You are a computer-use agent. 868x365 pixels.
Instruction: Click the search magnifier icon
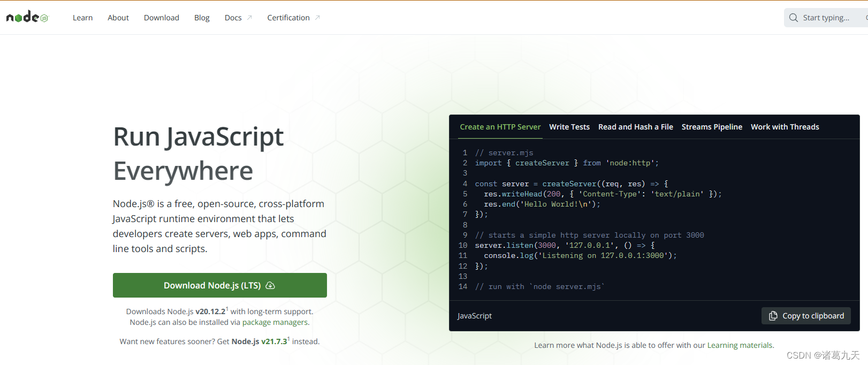tap(794, 18)
